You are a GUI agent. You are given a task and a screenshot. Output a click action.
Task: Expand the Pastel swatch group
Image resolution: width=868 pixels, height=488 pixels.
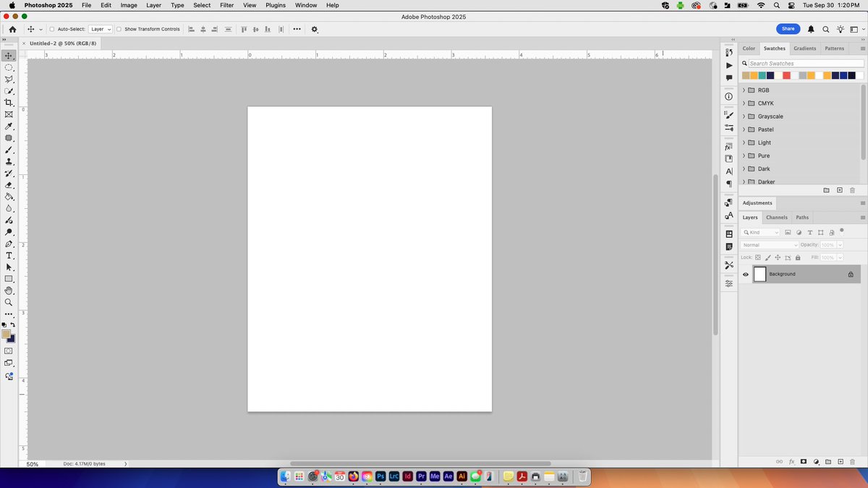(x=744, y=129)
